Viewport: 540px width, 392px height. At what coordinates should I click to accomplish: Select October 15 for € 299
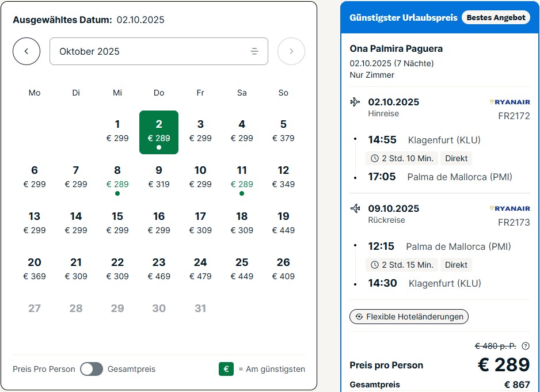click(x=117, y=223)
